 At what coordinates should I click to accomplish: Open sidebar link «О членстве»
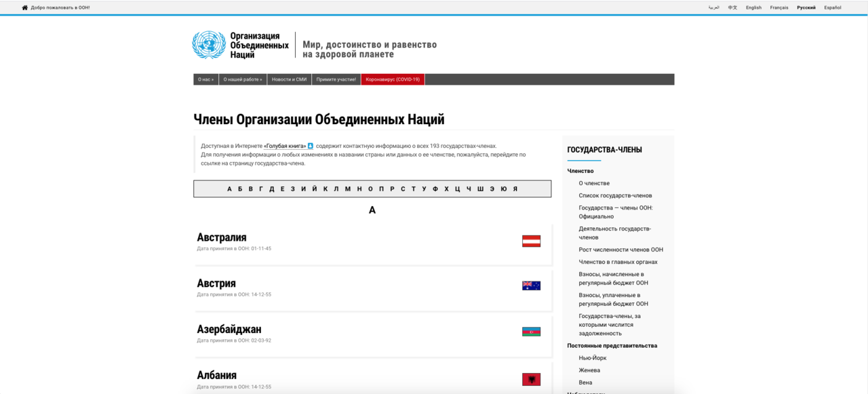[x=594, y=183]
